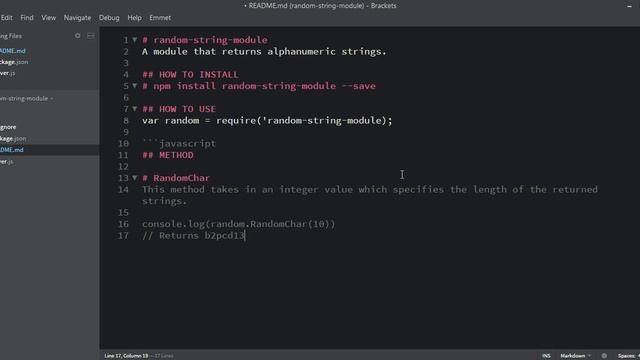
Task: Open the random-string-module project dropdown
Action: point(27,98)
